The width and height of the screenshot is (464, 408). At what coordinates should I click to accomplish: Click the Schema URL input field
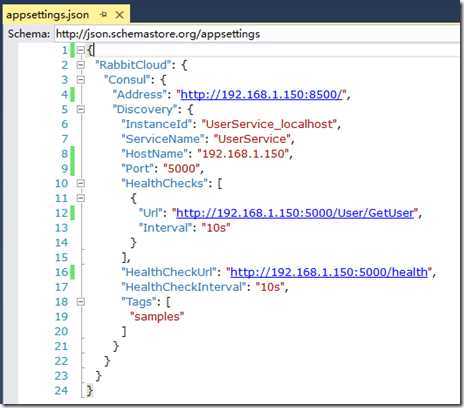point(257,34)
